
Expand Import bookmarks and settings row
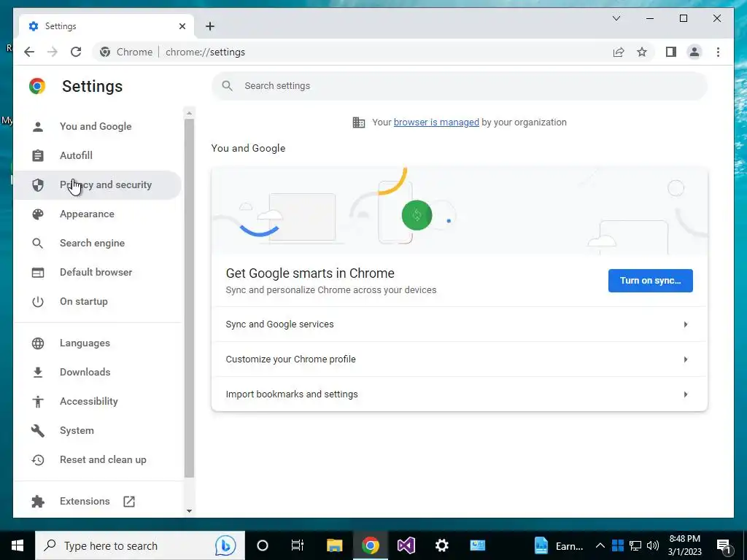click(x=460, y=394)
